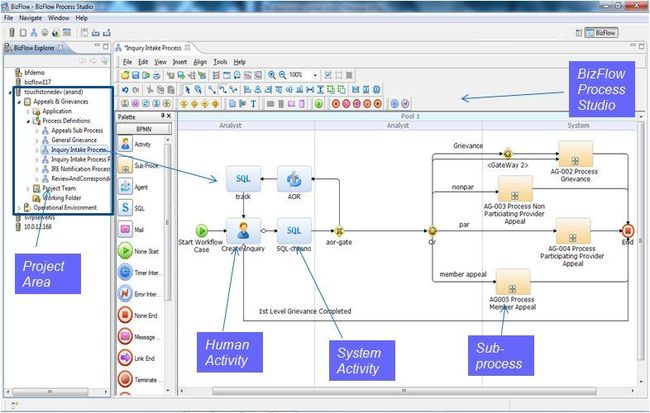Select the Error Intermediate palette item
This screenshot has width=650, height=413.
[139, 294]
